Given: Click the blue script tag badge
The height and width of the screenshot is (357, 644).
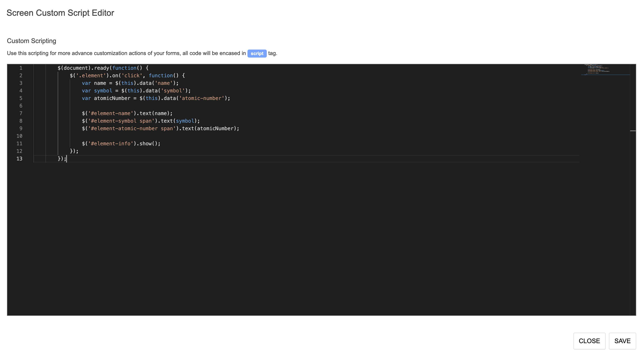Looking at the screenshot, I should (x=257, y=53).
